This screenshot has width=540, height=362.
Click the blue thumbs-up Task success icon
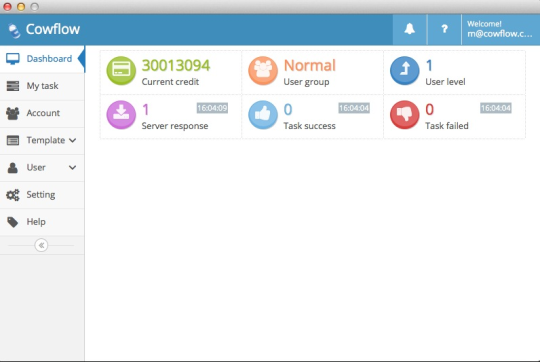click(263, 115)
